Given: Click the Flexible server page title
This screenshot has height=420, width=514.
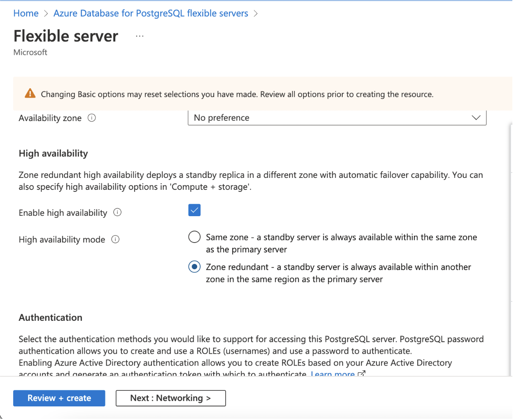Looking at the screenshot, I should 66,36.
